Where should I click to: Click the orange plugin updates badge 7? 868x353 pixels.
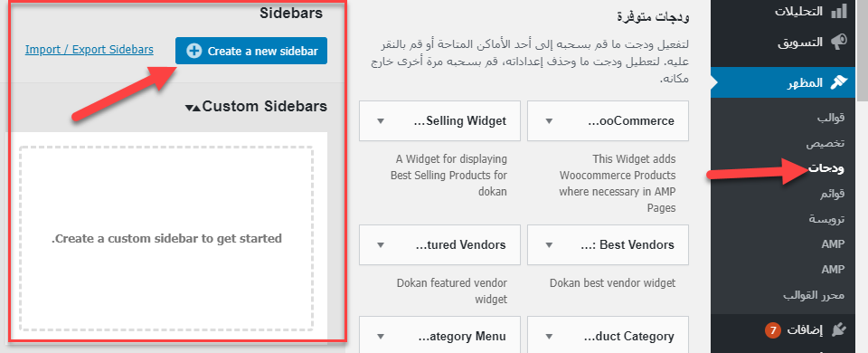(x=772, y=331)
